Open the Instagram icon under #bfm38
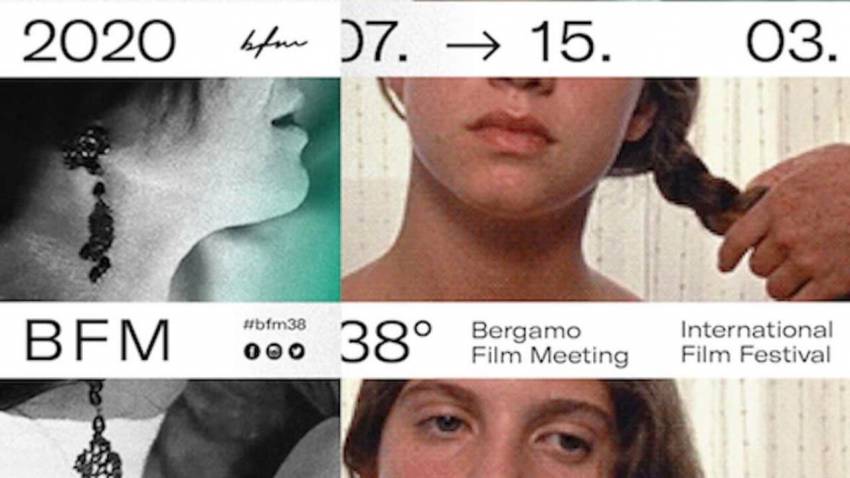The width and height of the screenshot is (850, 478). tap(274, 351)
